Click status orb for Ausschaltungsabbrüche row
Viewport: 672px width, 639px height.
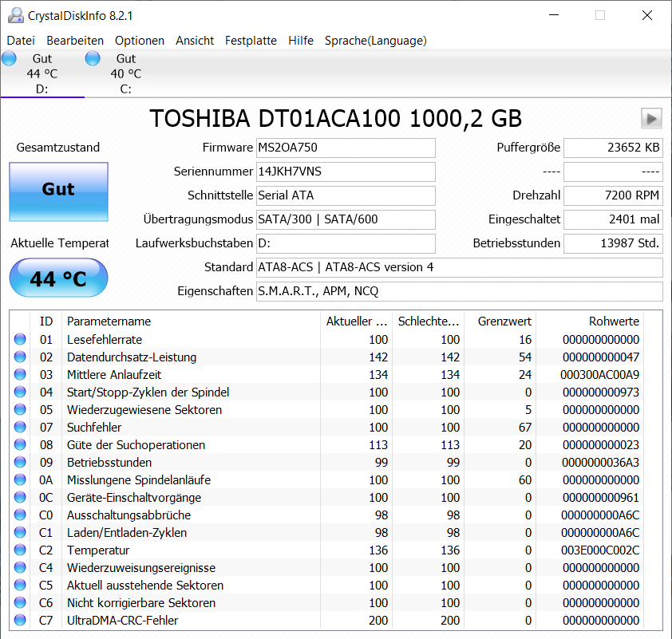coord(20,515)
